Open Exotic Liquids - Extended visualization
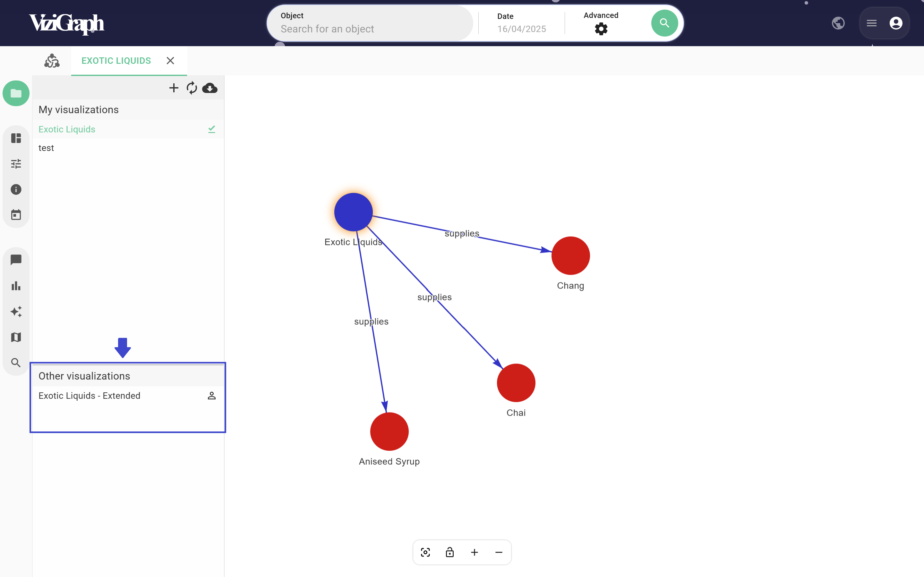This screenshot has height=577, width=924. (x=89, y=396)
